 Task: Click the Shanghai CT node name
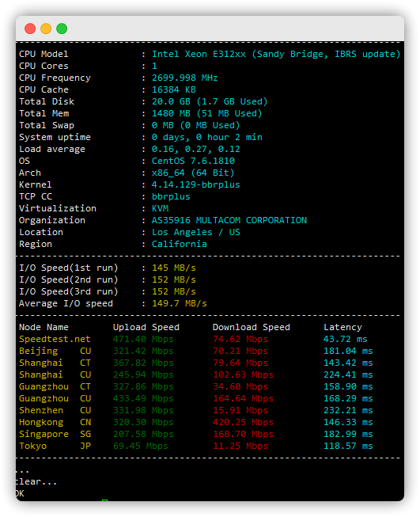coord(55,363)
